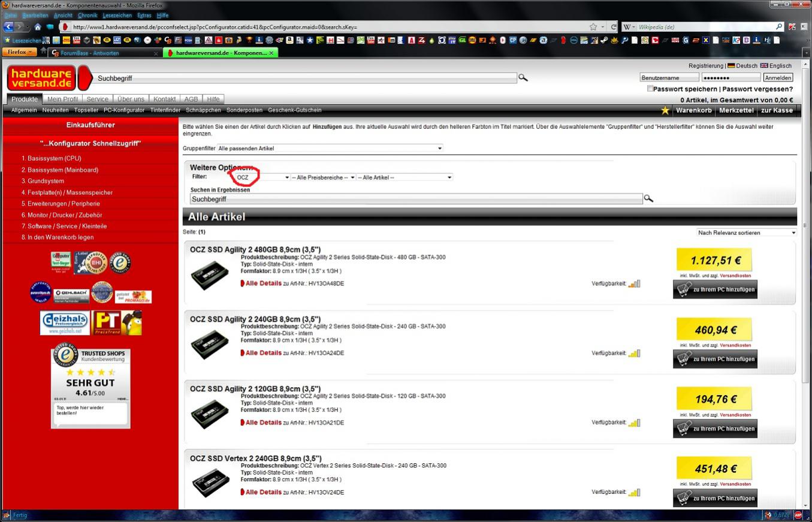The image size is (812, 522).
Task: Close the hardwareversand.de browser tab
Action: (271, 53)
